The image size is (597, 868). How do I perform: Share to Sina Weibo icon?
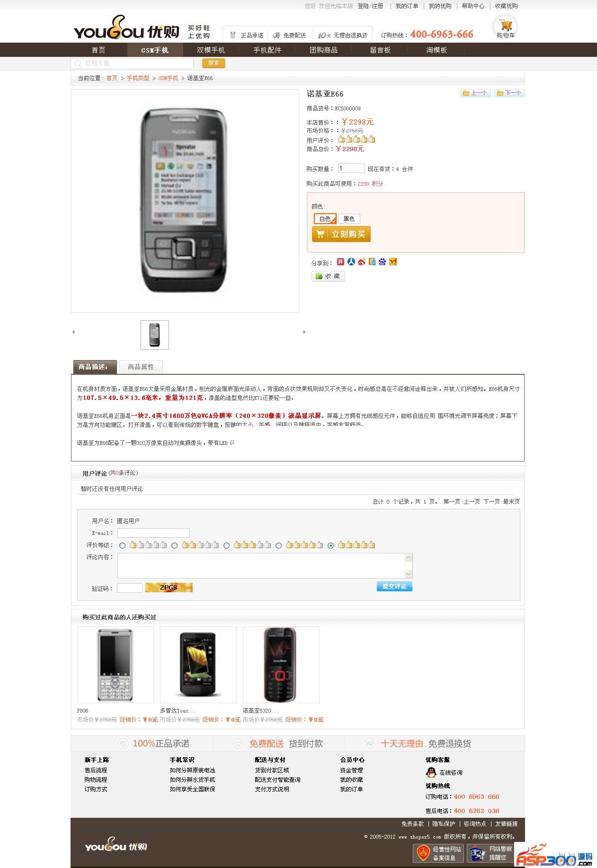click(x=362, y=262)
